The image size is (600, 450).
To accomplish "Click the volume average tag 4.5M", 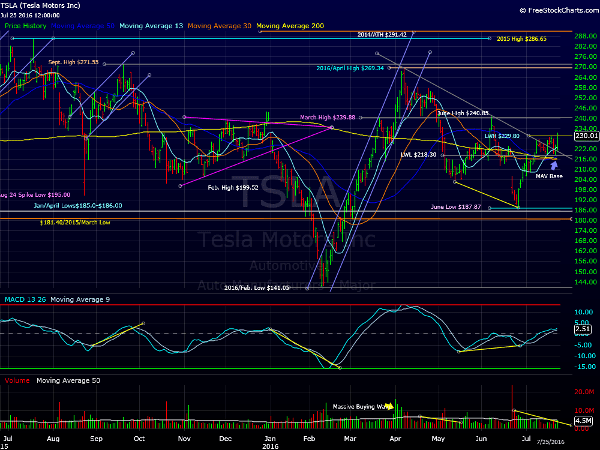I will pos(583,420).
